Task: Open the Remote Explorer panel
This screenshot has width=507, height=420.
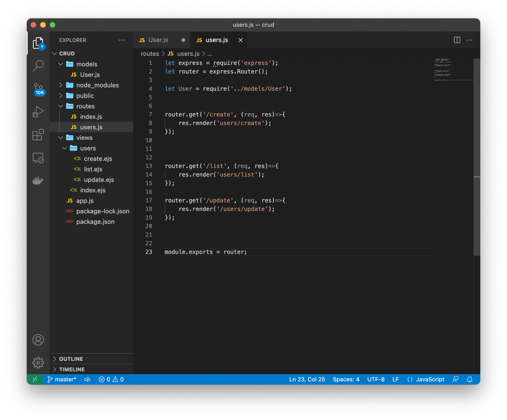Action: (x=38, y=158)
